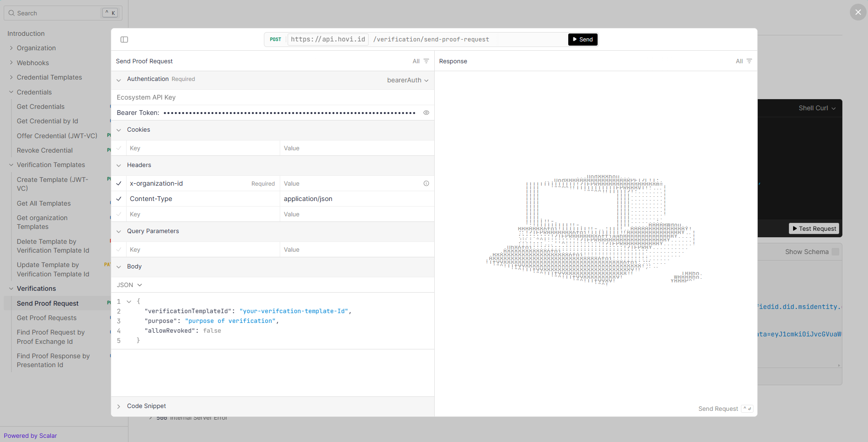The image size is (868, 442).
Task: Open the bearerAuth dropdown
Action: pyautogui.click(x=407, y=80)
